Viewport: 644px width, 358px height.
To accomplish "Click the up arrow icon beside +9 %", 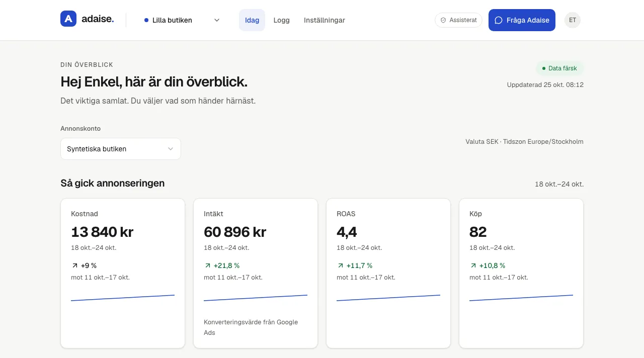I will point(75,265).
